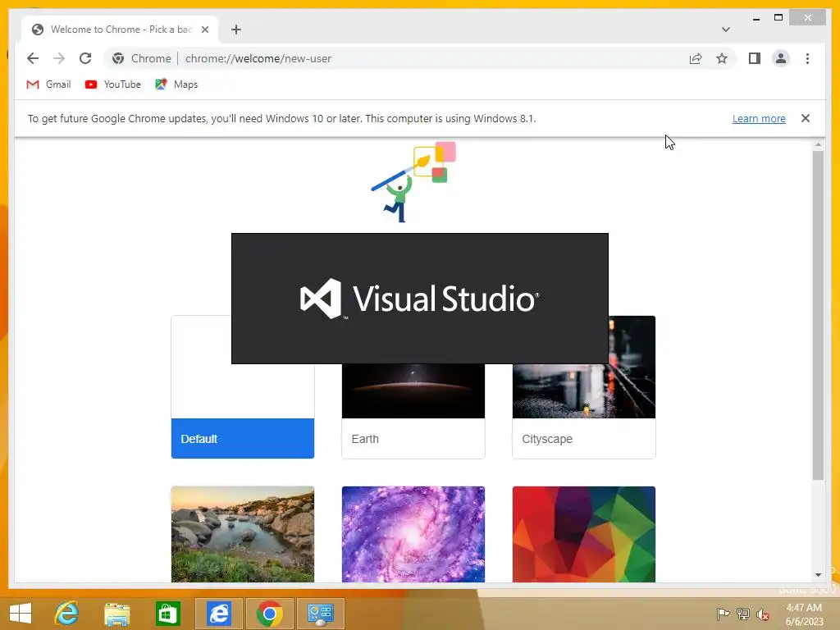The width and height of the screenshot is (840, 630).
Task: Click the forward navigation arrow
Action: pos(59,58)
